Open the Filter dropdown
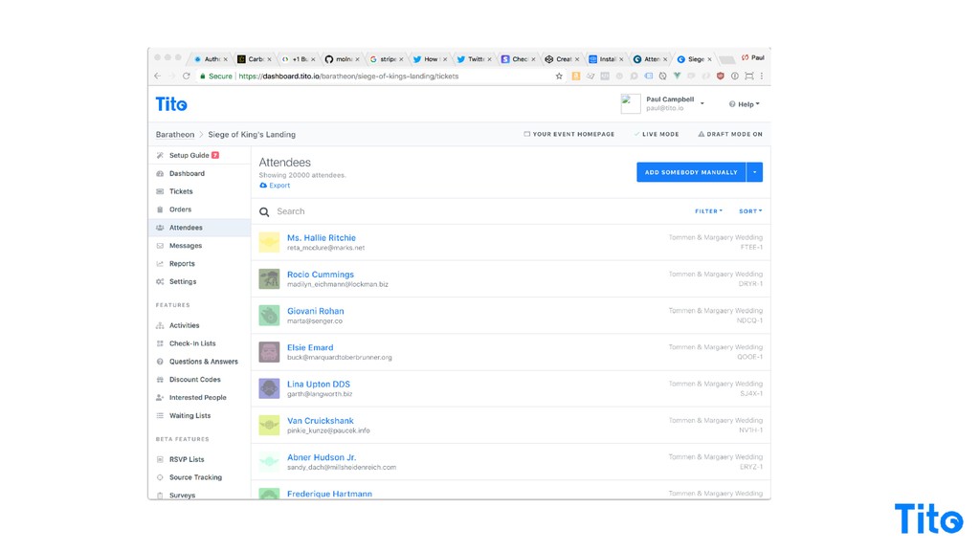Screen dimensions: 980x551 point(709,211)
